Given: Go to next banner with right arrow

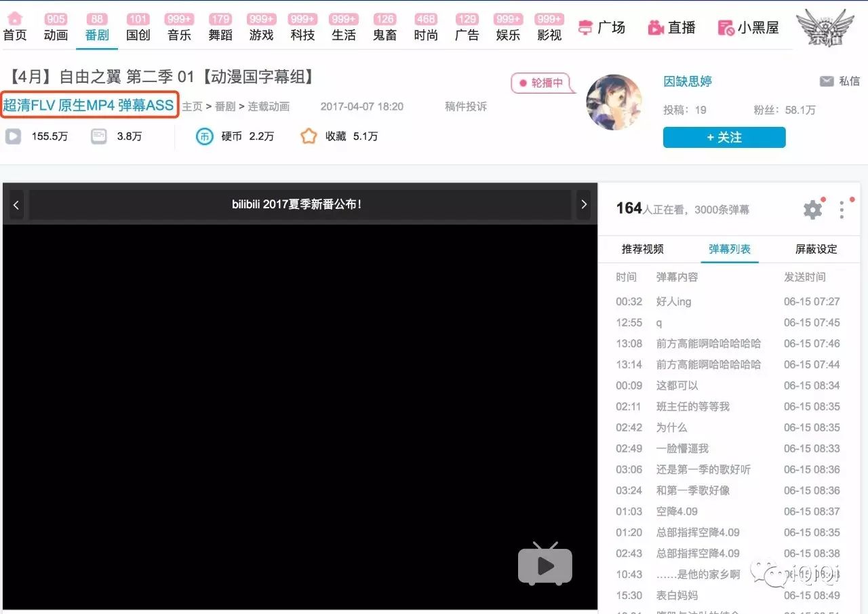Looking at the screenshot, I should click(x=584, y=204).
